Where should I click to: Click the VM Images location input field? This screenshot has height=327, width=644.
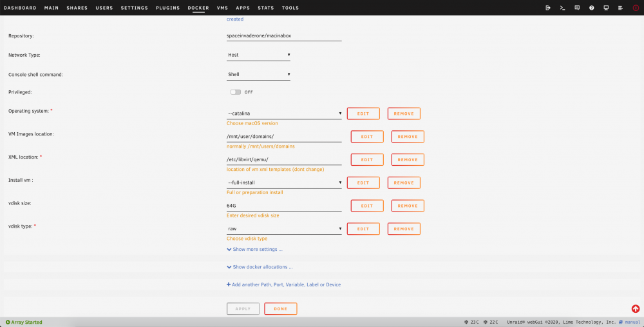click(284, 137)
